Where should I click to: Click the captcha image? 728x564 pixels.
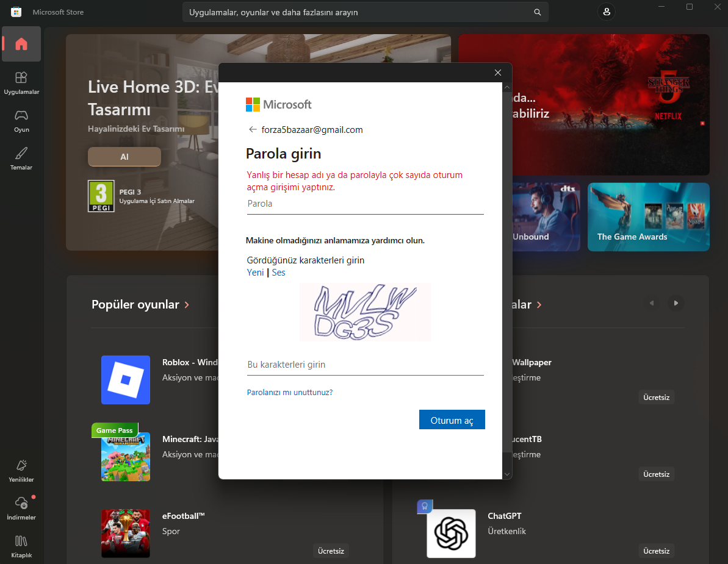tap(366, 312)
